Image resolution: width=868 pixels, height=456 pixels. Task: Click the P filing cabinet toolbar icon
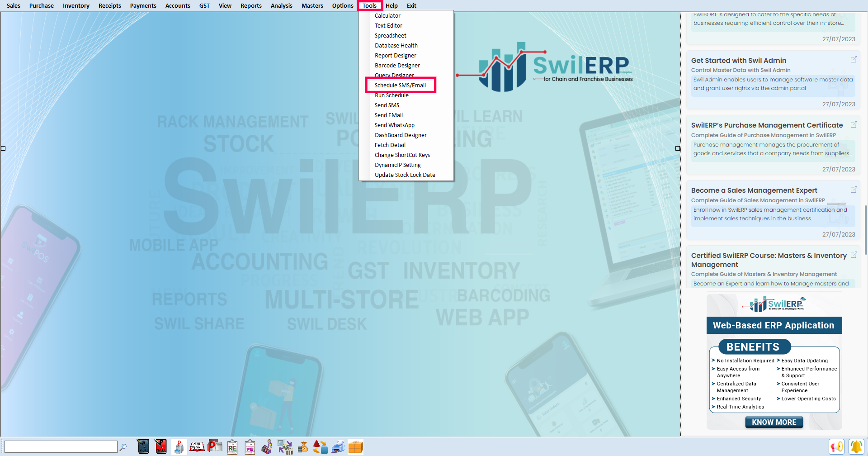179,446
